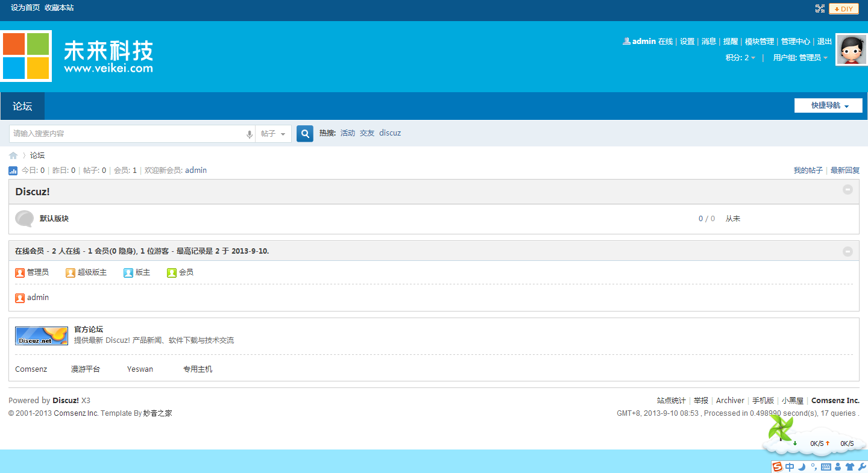The width and height of the screenshot is (868, 473).
Task: Click the green windmill floating widget
Action: (x=781, y=428)
